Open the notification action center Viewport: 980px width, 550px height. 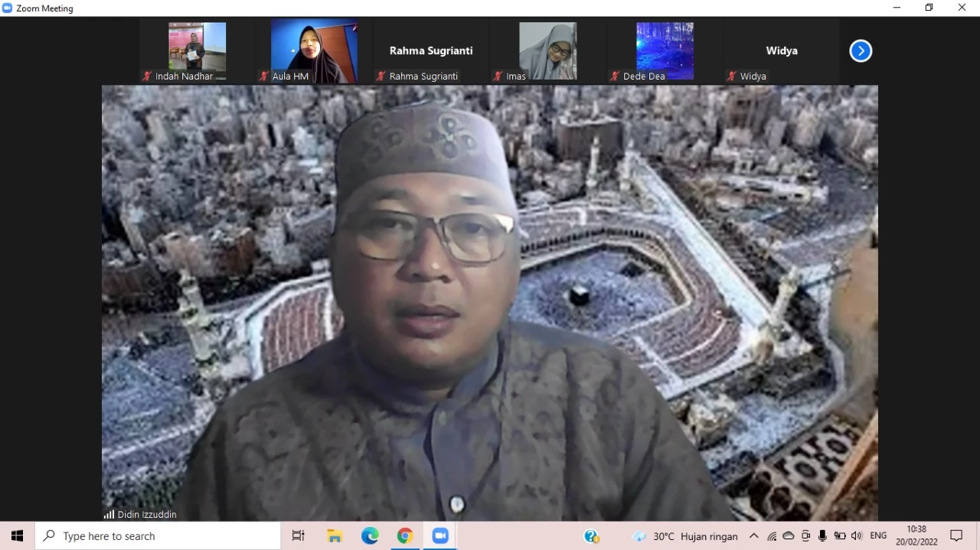tap(956, 536)
